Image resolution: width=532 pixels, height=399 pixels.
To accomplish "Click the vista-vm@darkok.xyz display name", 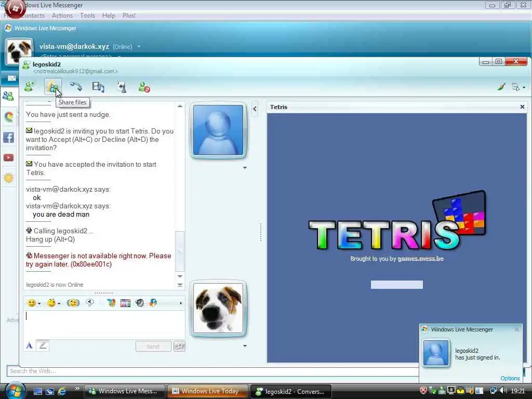I will click(x=74, y=46).
